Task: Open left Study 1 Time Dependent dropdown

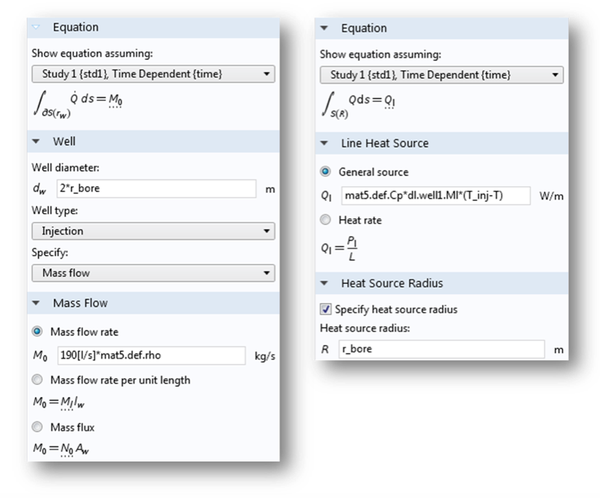Action: pos(151,73)
